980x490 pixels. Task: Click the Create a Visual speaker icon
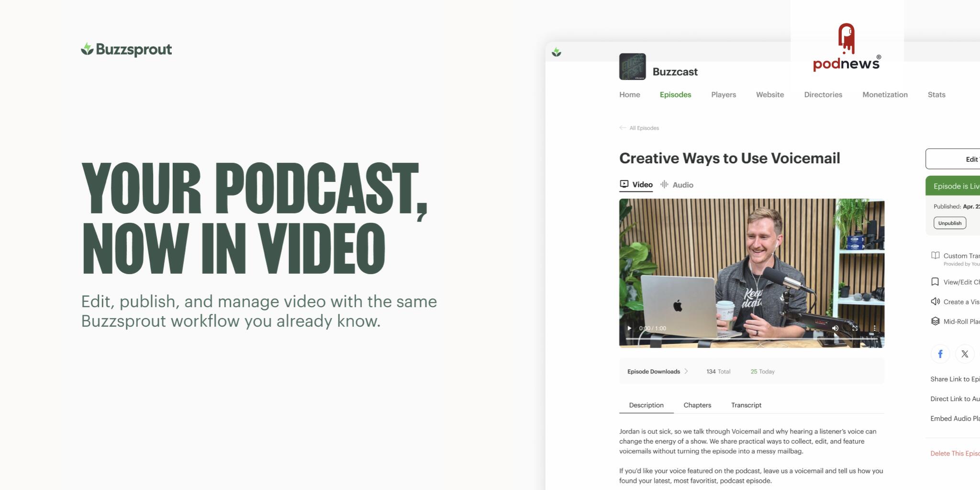[x=935, y=301]
